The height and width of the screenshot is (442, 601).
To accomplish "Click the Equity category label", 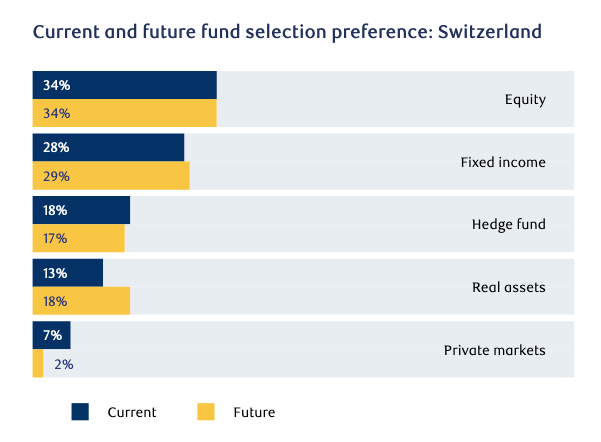I will [525, 99].
